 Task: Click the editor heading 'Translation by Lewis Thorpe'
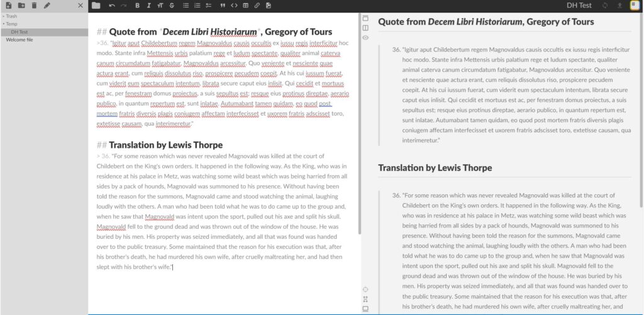(x=166, y=145)
